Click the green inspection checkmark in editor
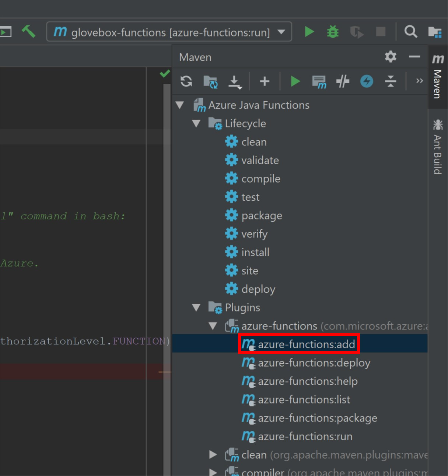The image size is (448, 476). point(165,74)
